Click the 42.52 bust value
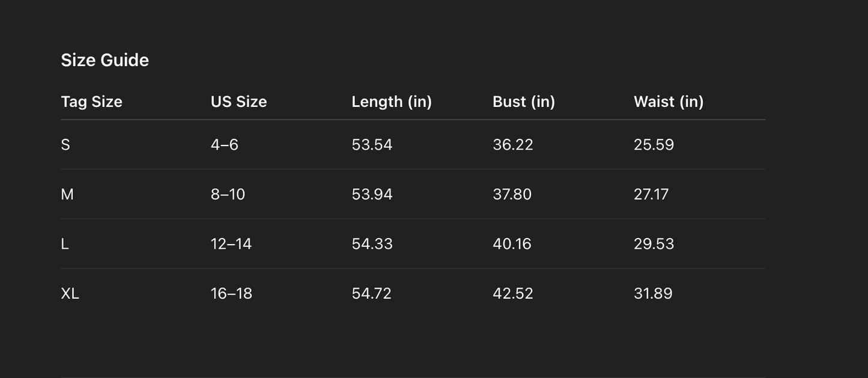This screenshot has height=378, width=868. tap(513, 293)
